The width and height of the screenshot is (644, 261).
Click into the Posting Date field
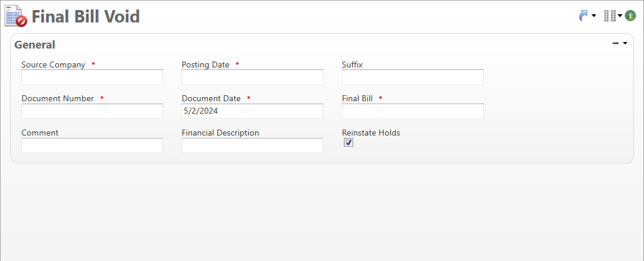tap(252, 78)
